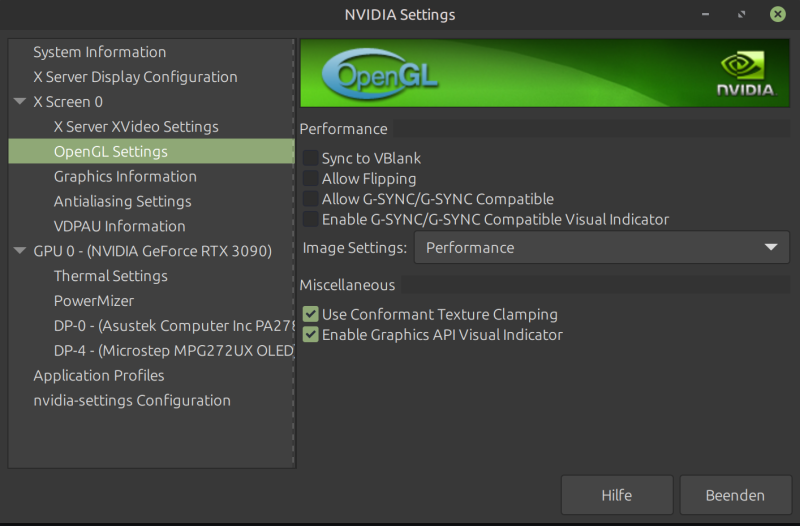Select OpenGL Settings entry
This screenshot has height=526, width=800.
151,152
